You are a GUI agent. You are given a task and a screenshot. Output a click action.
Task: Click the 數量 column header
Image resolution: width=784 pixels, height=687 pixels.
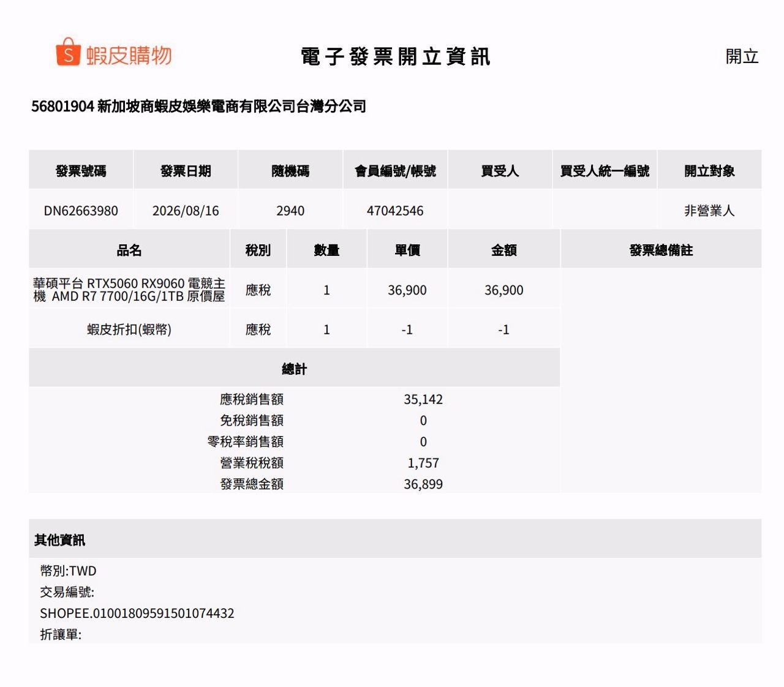[326, 250]
